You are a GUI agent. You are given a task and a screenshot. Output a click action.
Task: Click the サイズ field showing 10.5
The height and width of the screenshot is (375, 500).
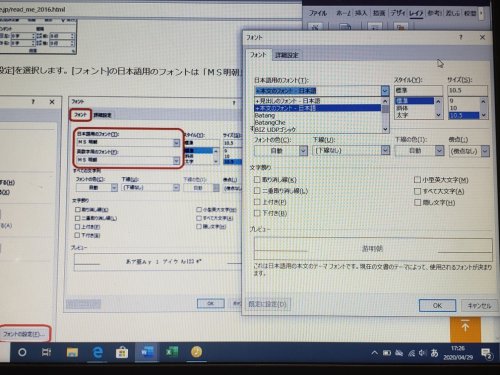[467, 90]
